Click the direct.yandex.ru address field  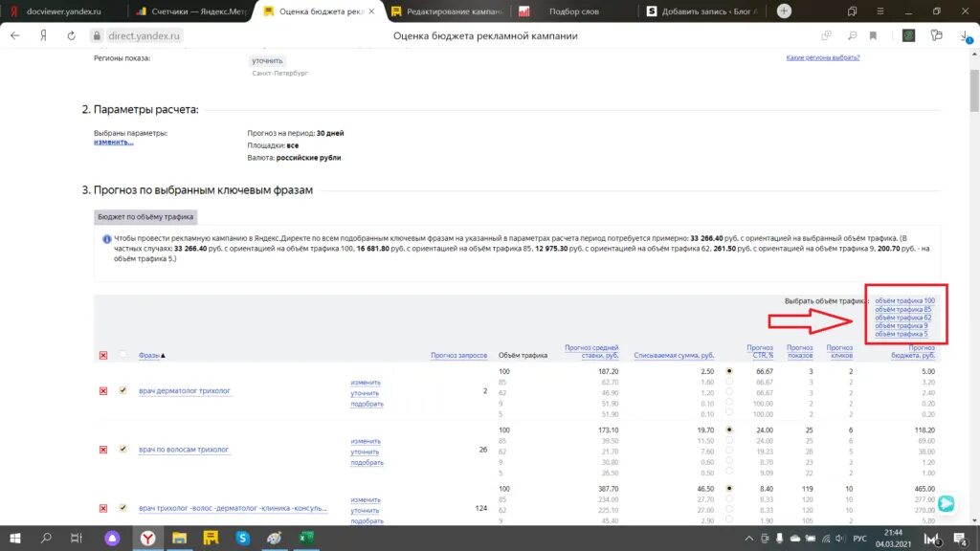(x=144, y=36)
